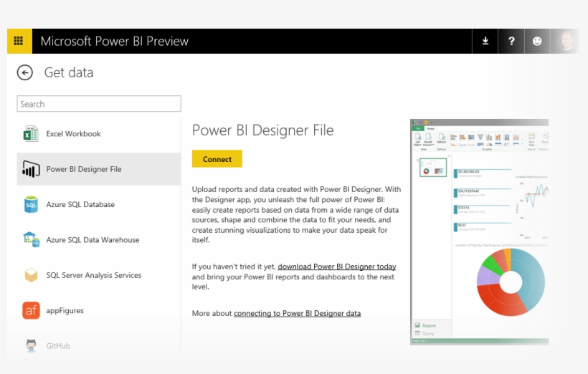Open connecting to Power BI Designer data link
This screenshot has height=374, width=588.
click(298, 313)
